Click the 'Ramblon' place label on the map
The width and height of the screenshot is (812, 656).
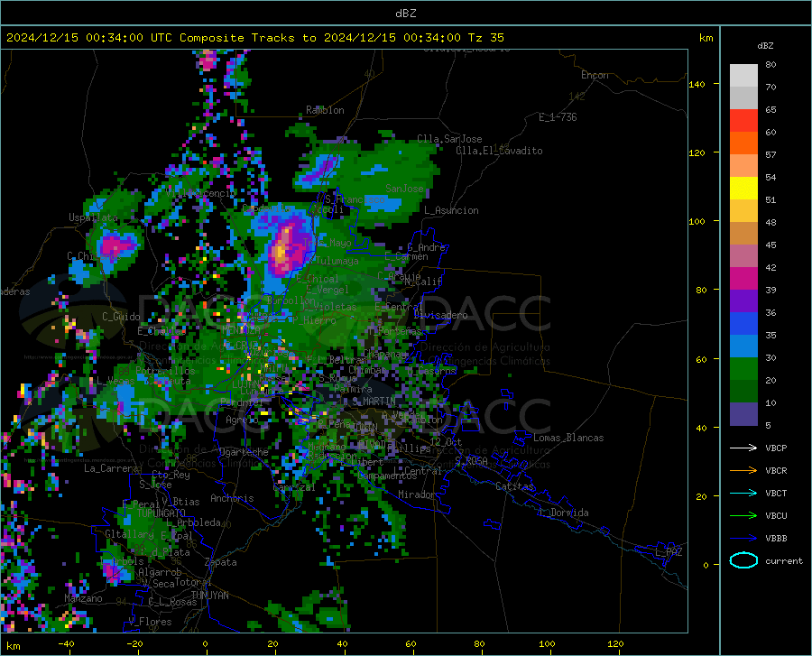pos(325,110)
